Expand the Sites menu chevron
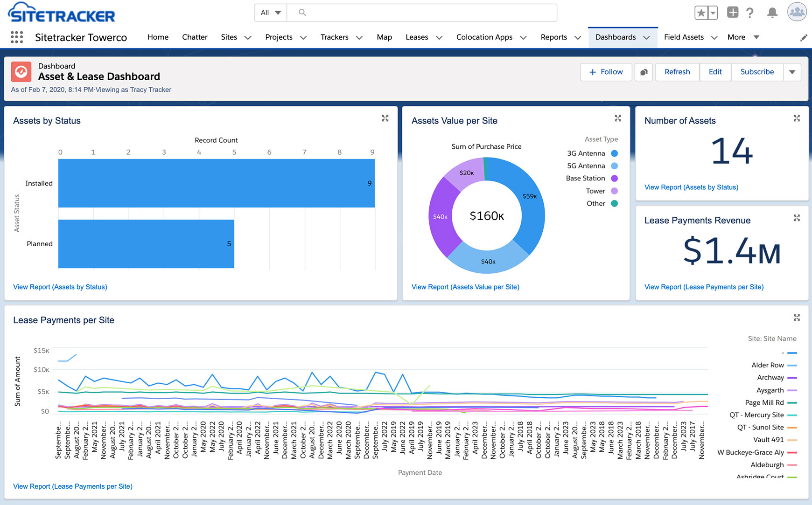 click(248, 38)
